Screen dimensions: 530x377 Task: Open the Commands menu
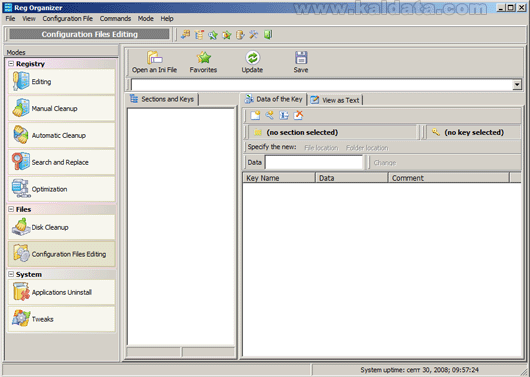[115, 19]
